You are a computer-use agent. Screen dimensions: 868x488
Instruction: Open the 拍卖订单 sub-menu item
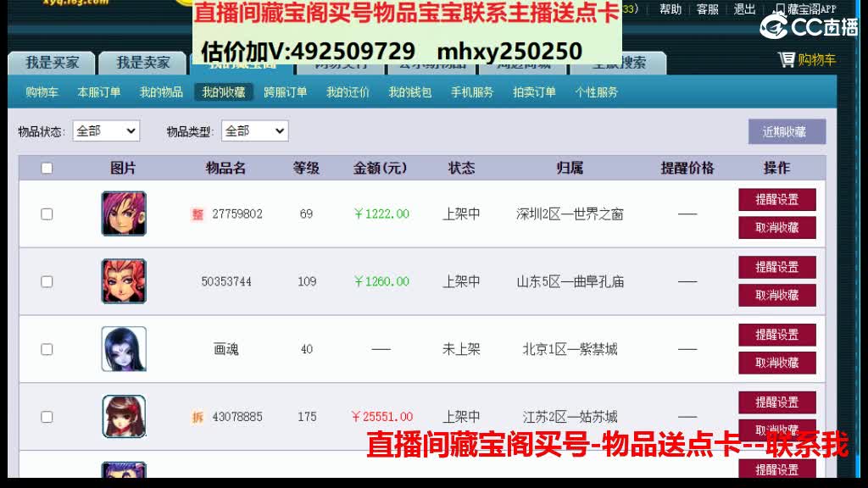point(534,91)
